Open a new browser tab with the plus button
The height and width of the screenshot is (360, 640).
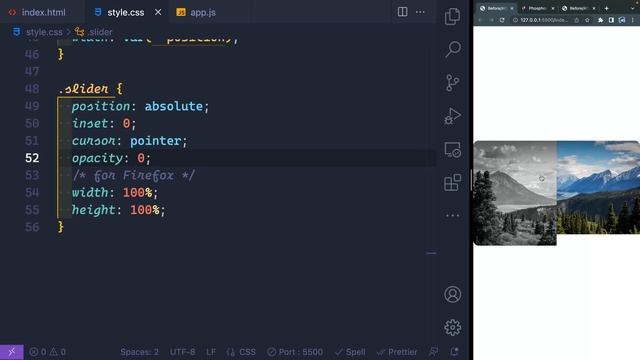click(x=607, y=8)
